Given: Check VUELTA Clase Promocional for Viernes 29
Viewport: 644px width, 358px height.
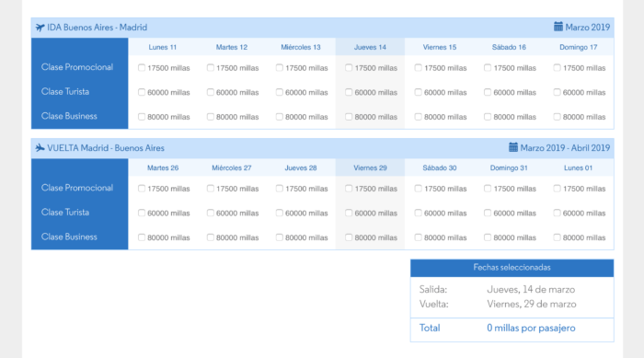Looking at the screenshot, I should [349, 189].
